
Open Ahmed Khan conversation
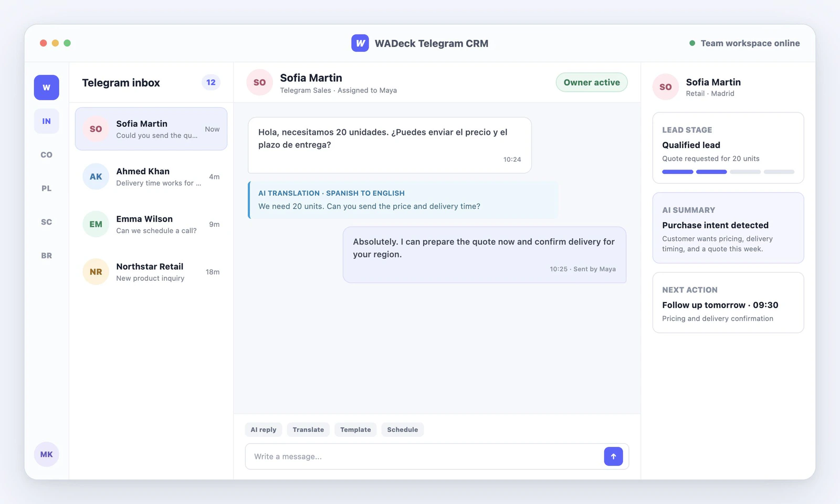tap(151, 176)
